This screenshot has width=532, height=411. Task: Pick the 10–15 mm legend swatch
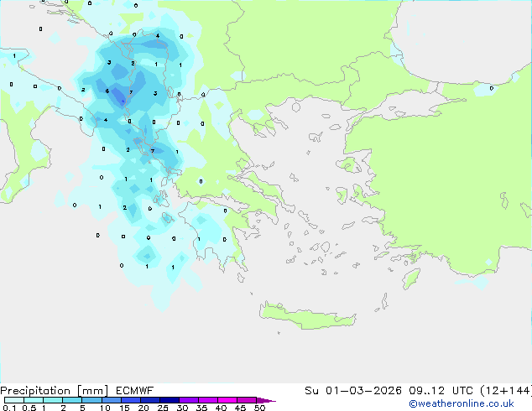point(111,400)
